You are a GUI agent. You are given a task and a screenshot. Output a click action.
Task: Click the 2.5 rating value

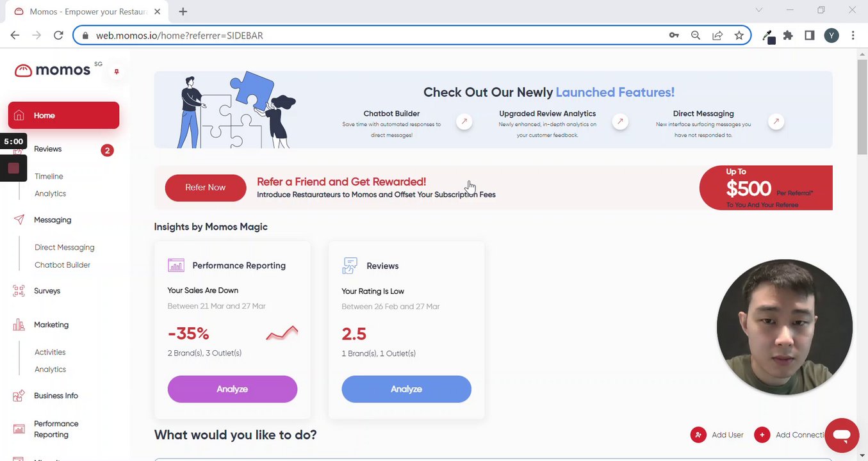354,334
